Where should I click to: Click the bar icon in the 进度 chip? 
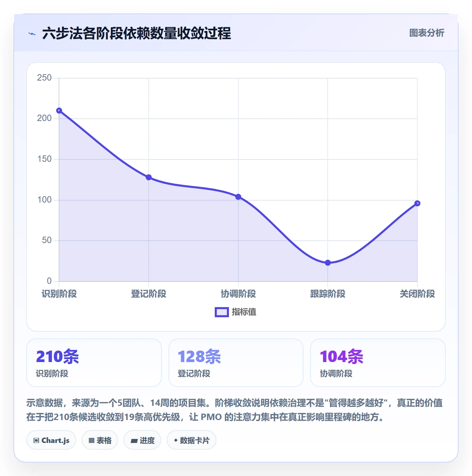(134, 441)
